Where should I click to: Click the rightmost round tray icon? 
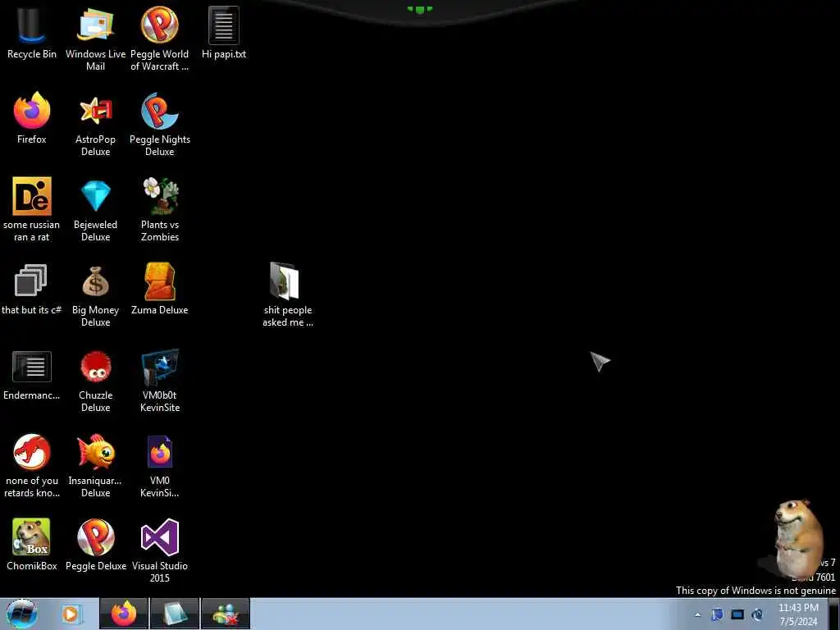(757, 614)
